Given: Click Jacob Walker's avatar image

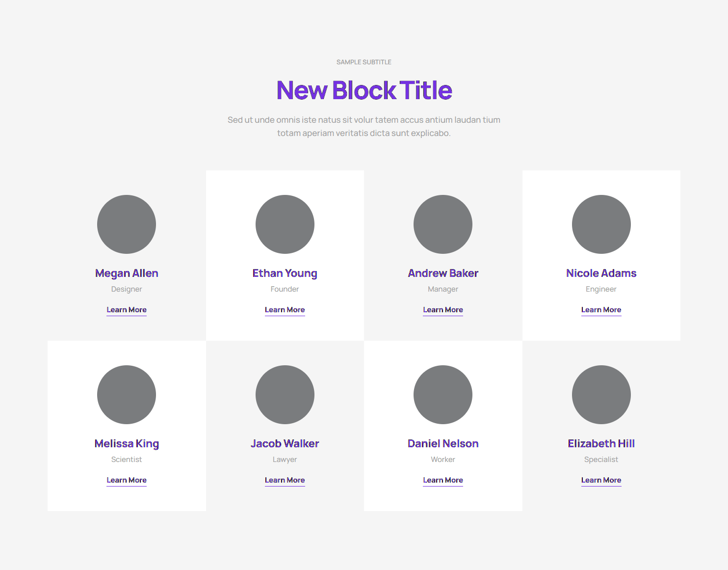Looking at the screenshot, I should 285,395.
